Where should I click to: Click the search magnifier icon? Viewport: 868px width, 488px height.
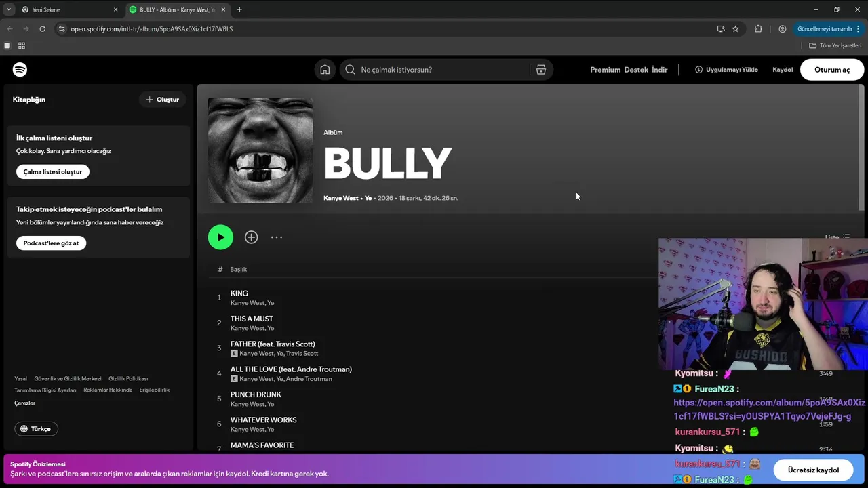pyautogui.click(x=350, y=70)
